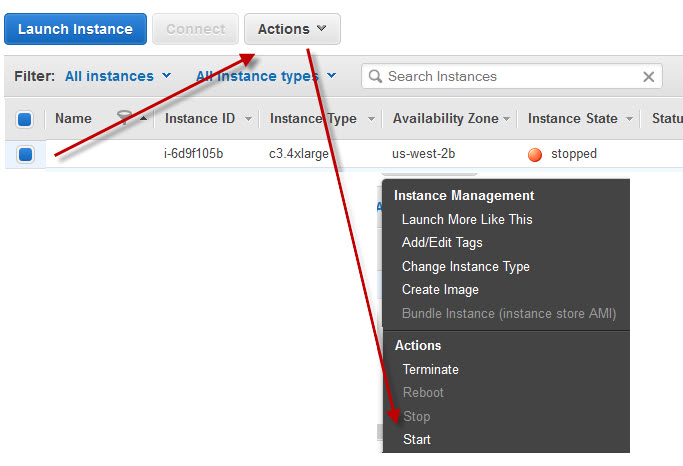Click the magnifier icon in search box
Screen dimensions: 683x466
(375, 77)
